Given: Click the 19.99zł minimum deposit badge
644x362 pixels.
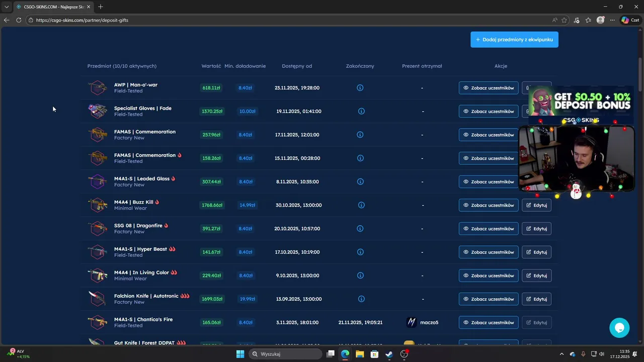Looking at the screenshot, I should pyautogui.click(x=247, y=299).
